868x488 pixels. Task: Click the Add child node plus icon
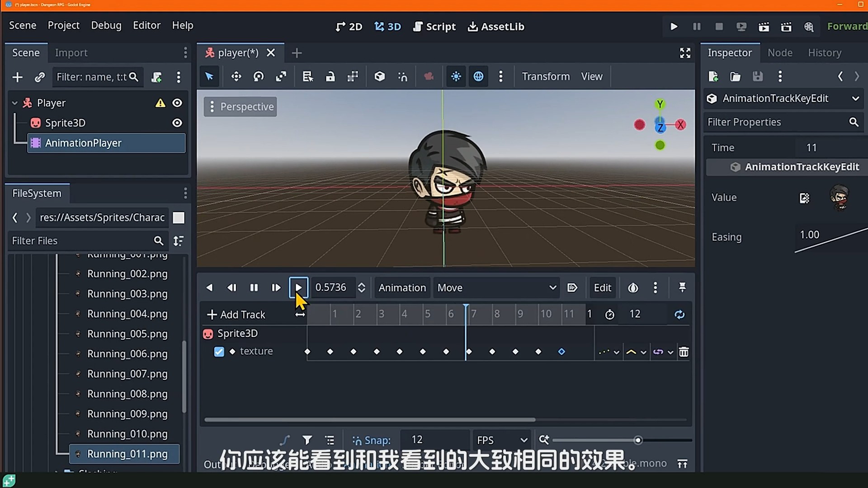pyautogui.click(x=17, y=77)
